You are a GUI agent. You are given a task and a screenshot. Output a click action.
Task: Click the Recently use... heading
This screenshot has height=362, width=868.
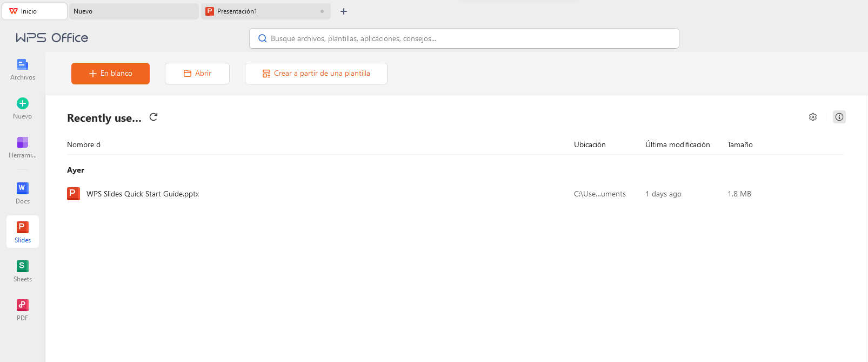click(104, 118)
